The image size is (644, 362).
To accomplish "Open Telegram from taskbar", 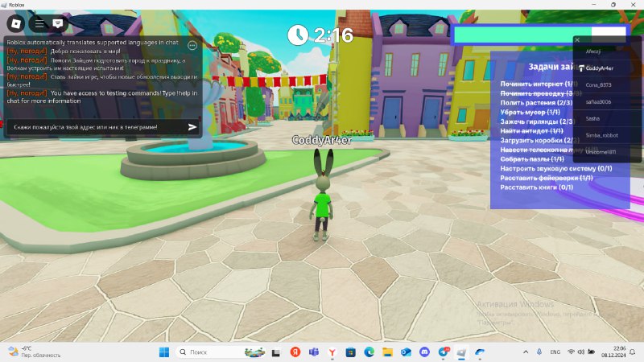I will [444, 352].
